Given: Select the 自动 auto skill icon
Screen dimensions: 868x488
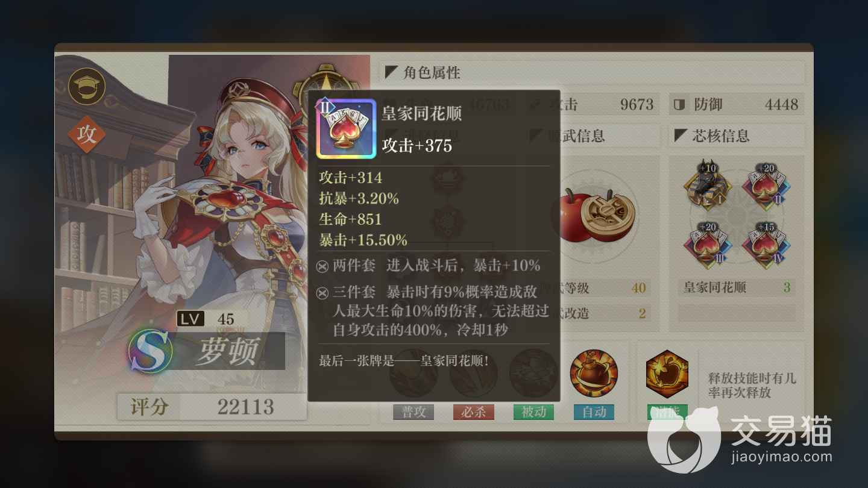Looking at the screenshot, I should pyautogui.click(x=594, y=374).
